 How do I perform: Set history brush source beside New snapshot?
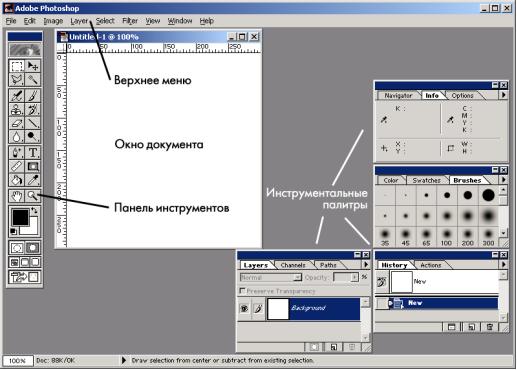click(x=382, y=282)
